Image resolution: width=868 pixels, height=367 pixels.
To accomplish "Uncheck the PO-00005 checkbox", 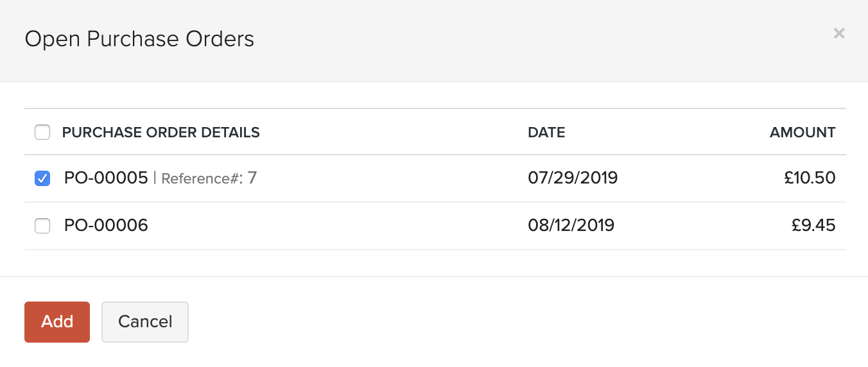I will coord(42,178).
